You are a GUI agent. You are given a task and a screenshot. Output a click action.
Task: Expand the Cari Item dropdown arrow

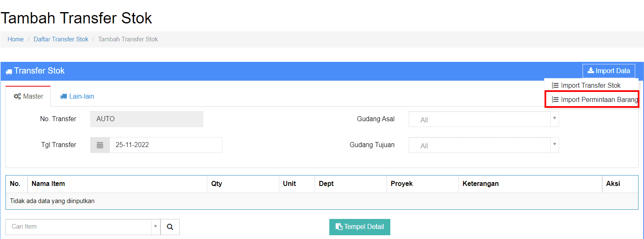[x=155, y=226]
